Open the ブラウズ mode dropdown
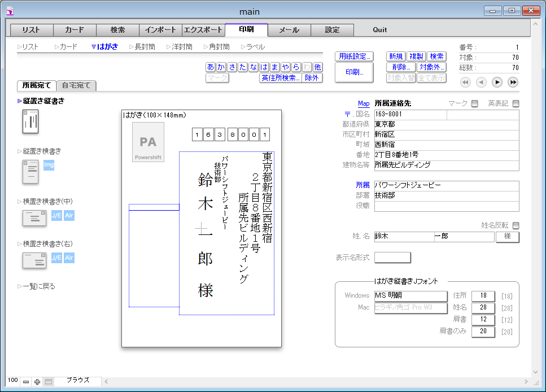 pos(78,381)
